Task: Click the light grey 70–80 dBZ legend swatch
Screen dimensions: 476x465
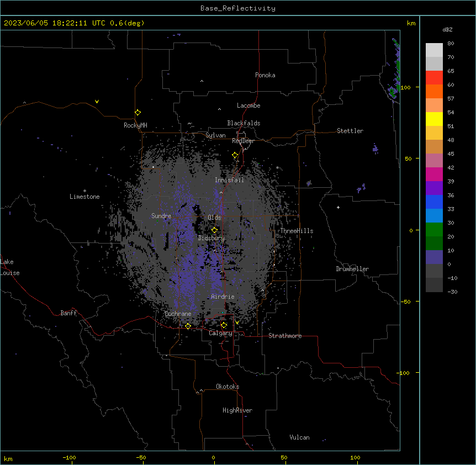Action: [x=434, y=50]
